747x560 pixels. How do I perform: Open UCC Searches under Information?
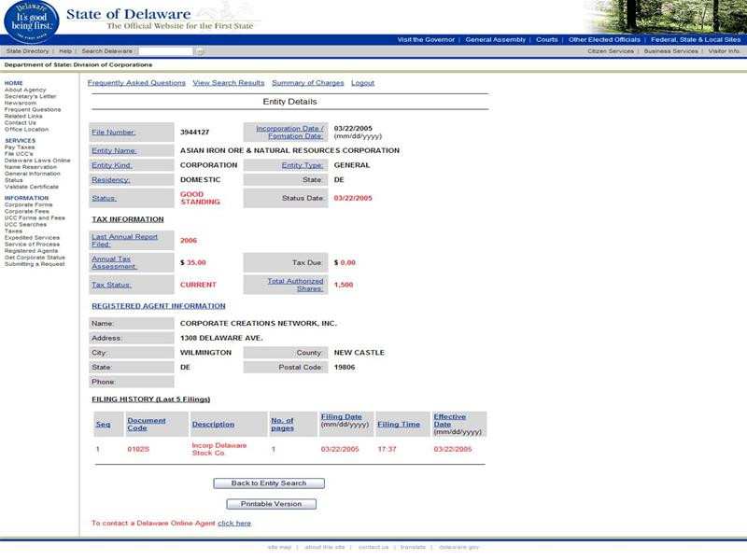[27, 225]
